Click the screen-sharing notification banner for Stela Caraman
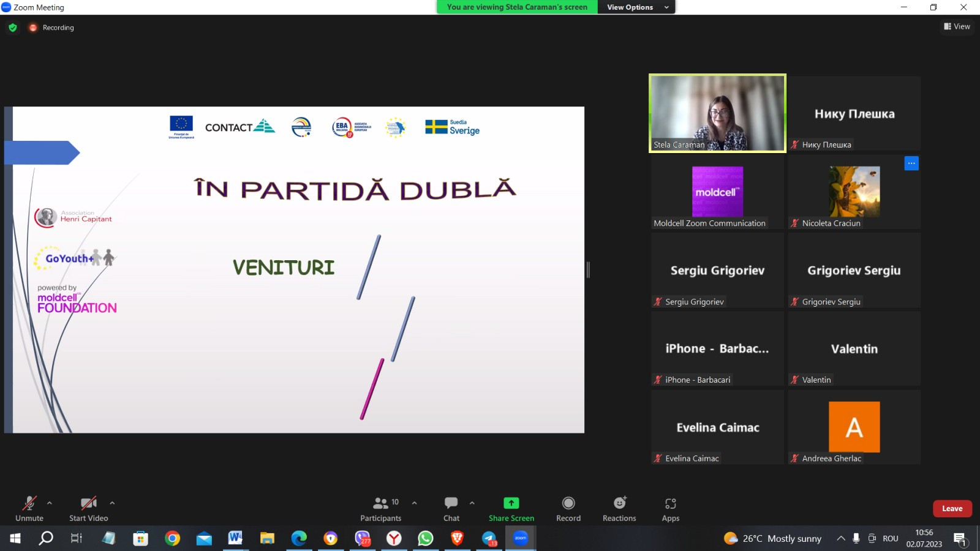980x551 pixels. pos(517,7)
